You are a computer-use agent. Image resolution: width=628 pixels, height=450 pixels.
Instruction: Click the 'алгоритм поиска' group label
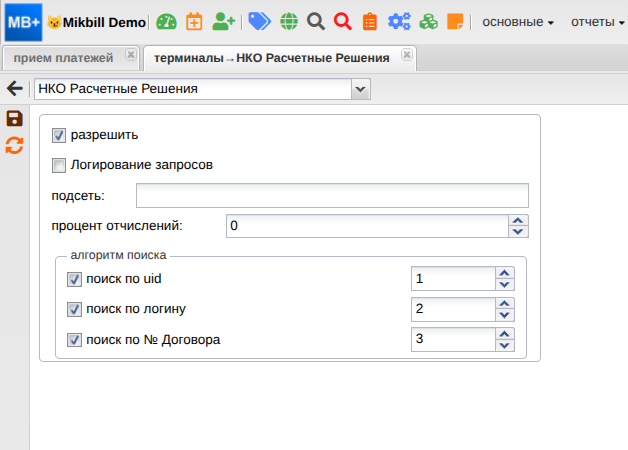pyautogui.click(x=118, y=255)
